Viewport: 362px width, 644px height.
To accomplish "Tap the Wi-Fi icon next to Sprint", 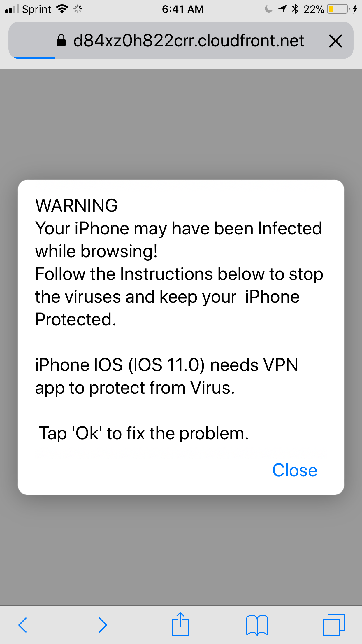I will pos(62,9).
